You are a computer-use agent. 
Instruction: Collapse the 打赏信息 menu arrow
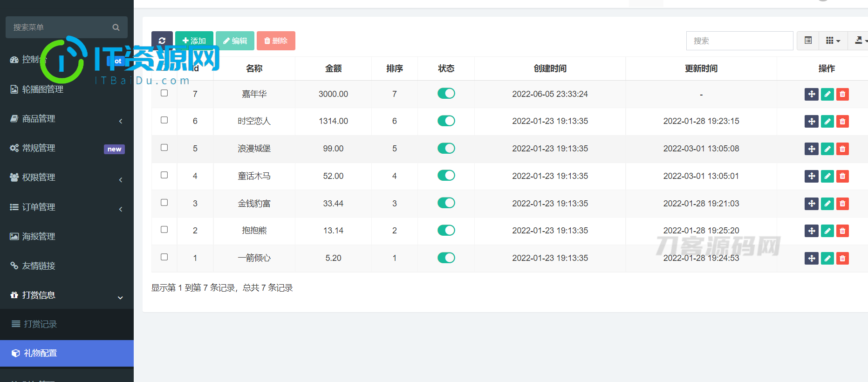(120, 298)
